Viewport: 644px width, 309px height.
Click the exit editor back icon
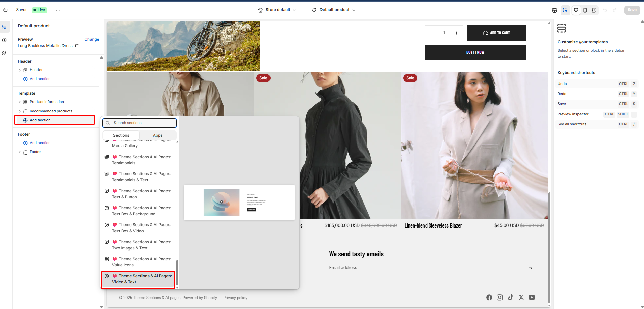point(5,10)
